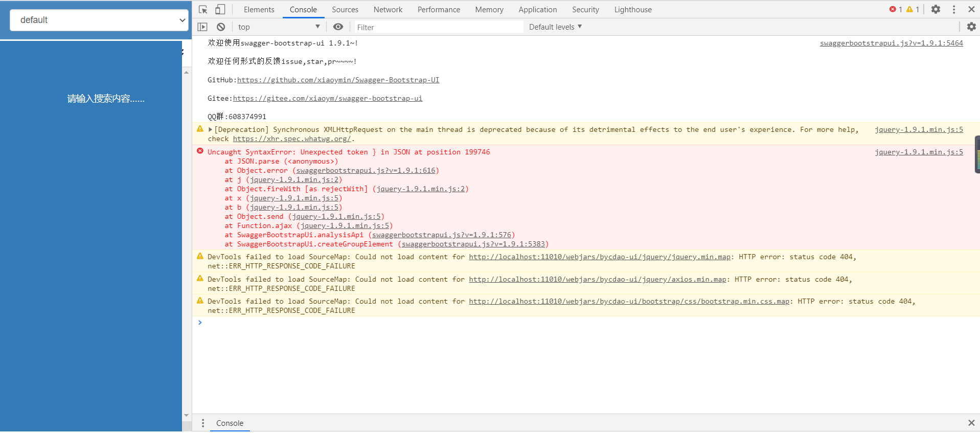Viewport: 980px width, 433px height.
Task: Expand the Deprecation warning message triangle
Action: point(210,129)
